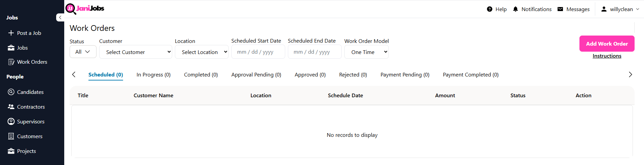Switch to the In Progress (0) tab
The height and width of the screenshot is (165, 644).
(153, 75)
